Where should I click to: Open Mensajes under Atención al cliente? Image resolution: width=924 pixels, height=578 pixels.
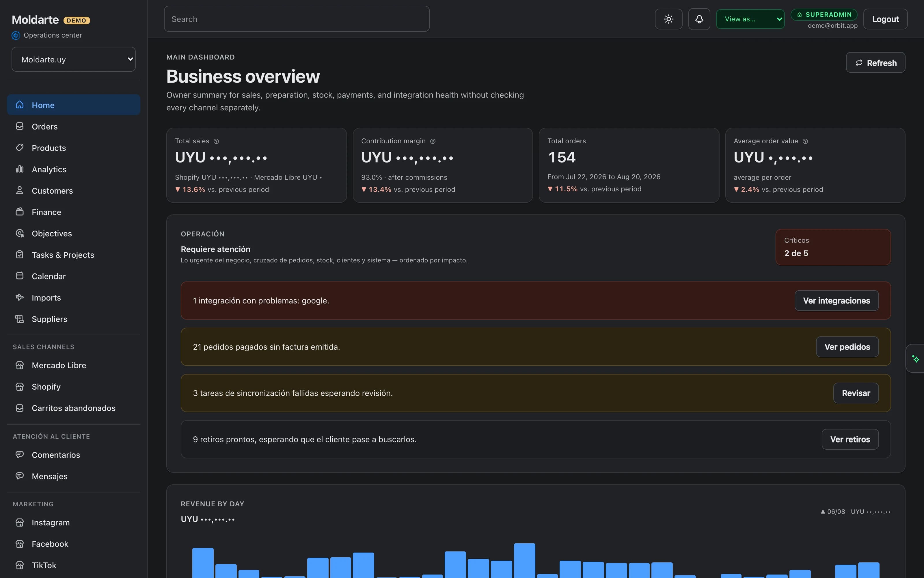(74, 476)
